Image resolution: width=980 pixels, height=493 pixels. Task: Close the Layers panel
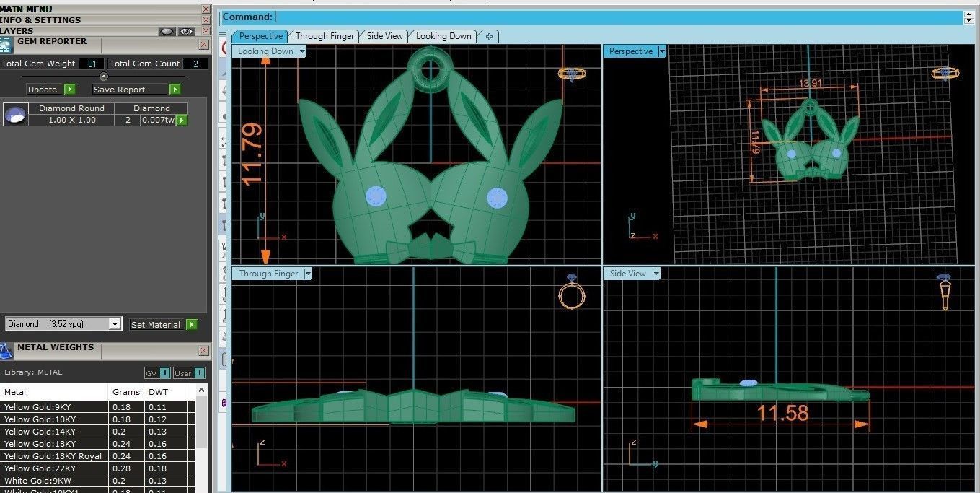pyautogui.click(x=206, y=31)
